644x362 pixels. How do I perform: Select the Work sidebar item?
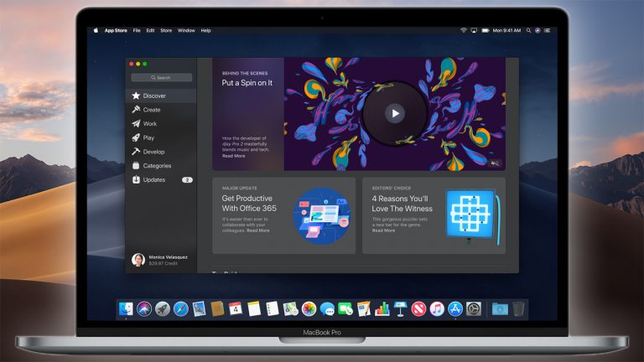point(161,123)
